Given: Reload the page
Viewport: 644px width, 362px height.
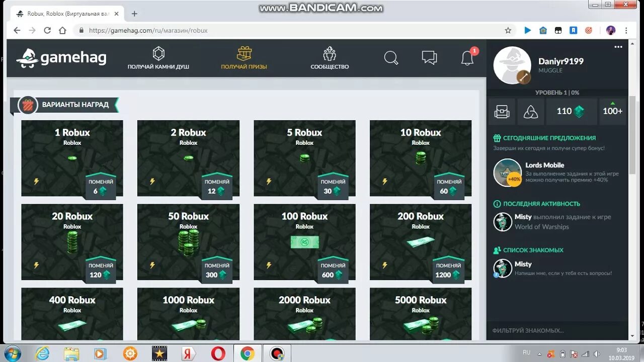Looking at the screenshot, I should click(47, 30).
